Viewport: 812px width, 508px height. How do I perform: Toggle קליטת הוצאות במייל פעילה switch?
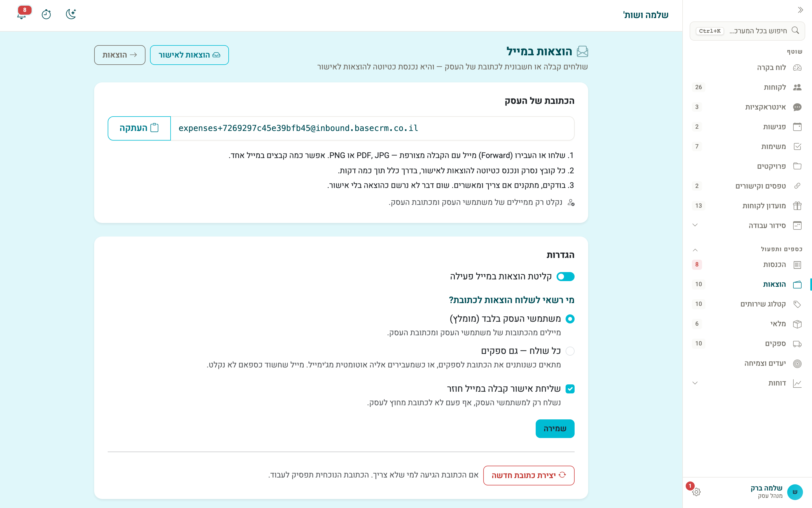point(565,277)
